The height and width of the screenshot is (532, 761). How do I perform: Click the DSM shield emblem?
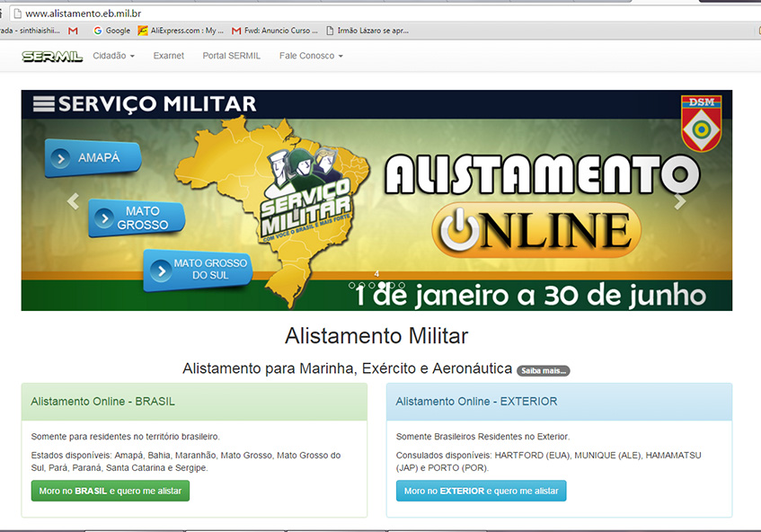coord(701,123)
